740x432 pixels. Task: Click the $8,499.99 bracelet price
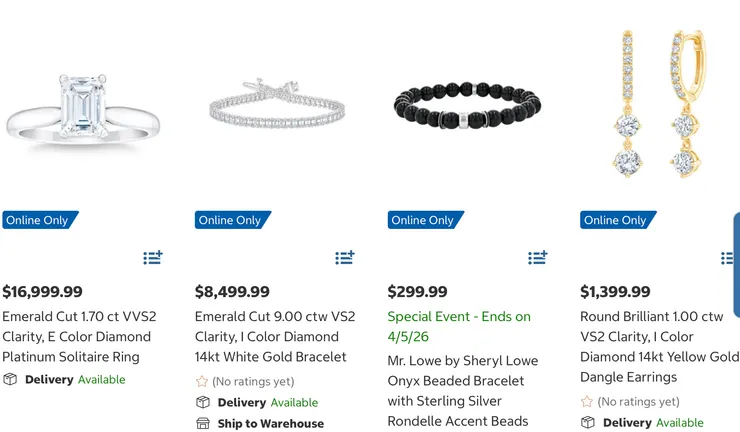point(232,292)
